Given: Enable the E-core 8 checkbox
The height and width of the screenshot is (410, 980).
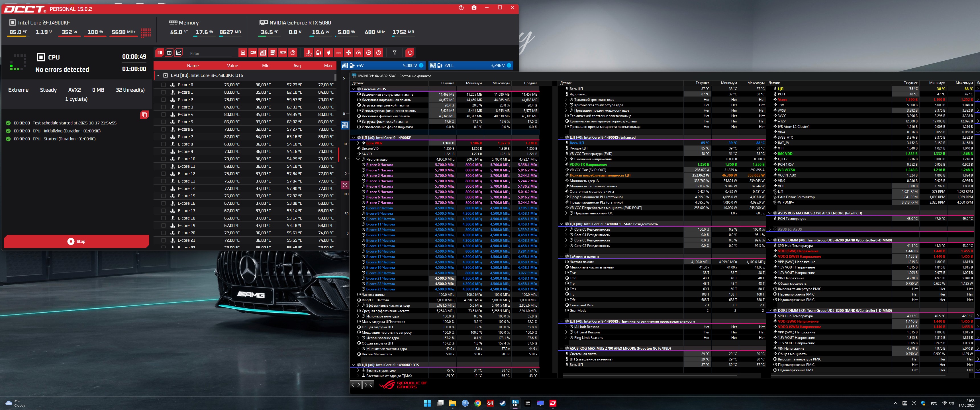Looking at the screenshot, I should coord(164,144).
